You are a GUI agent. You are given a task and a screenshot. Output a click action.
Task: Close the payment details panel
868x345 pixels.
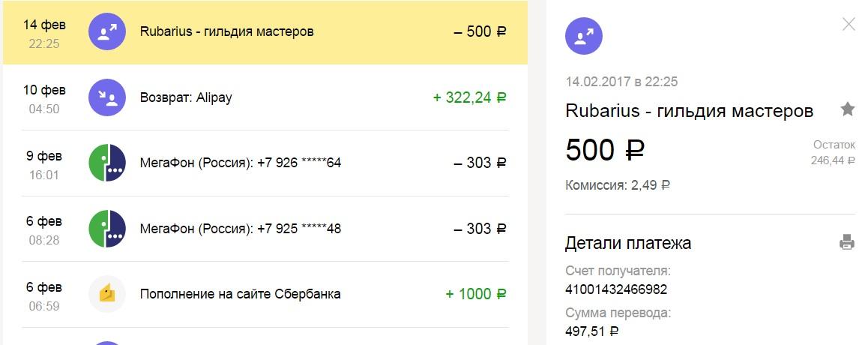[849, 24]
